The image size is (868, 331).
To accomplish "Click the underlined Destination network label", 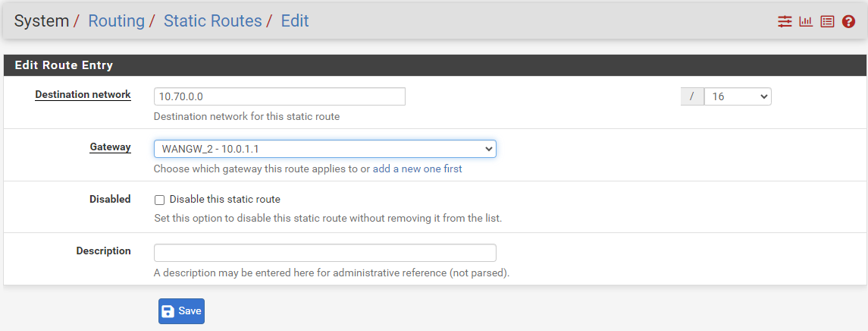I will tap(83, 94).
